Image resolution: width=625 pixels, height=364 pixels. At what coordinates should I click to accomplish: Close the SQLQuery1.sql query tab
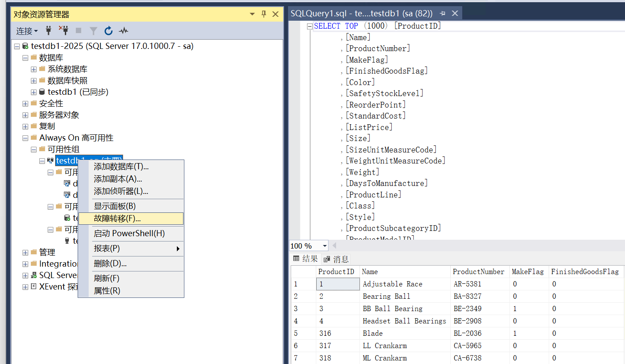click(455, 14)
